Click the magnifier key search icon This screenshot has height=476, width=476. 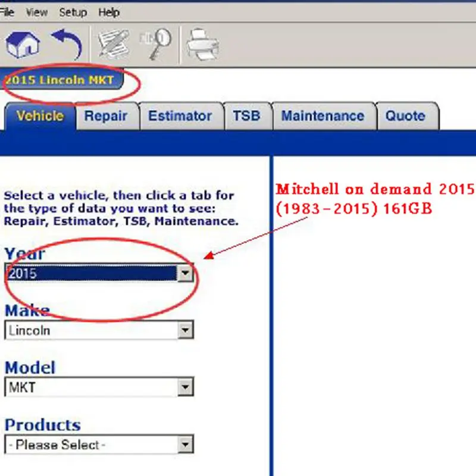point(156,44)
